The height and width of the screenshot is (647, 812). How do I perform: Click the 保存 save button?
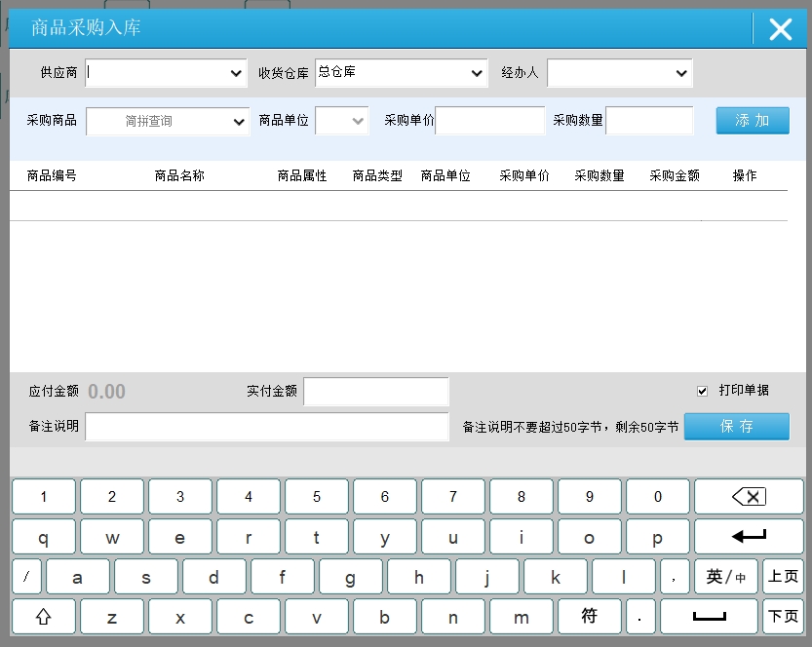pos(736,427)
